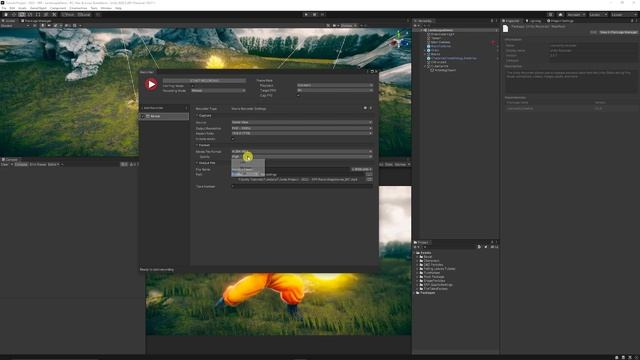Open the recorder preset icon

[x=365, y=109]
